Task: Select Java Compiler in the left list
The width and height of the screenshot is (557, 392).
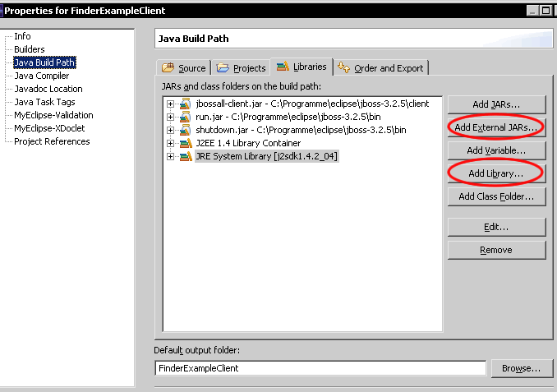Action: pyautogui.click(x=41, y=76)
